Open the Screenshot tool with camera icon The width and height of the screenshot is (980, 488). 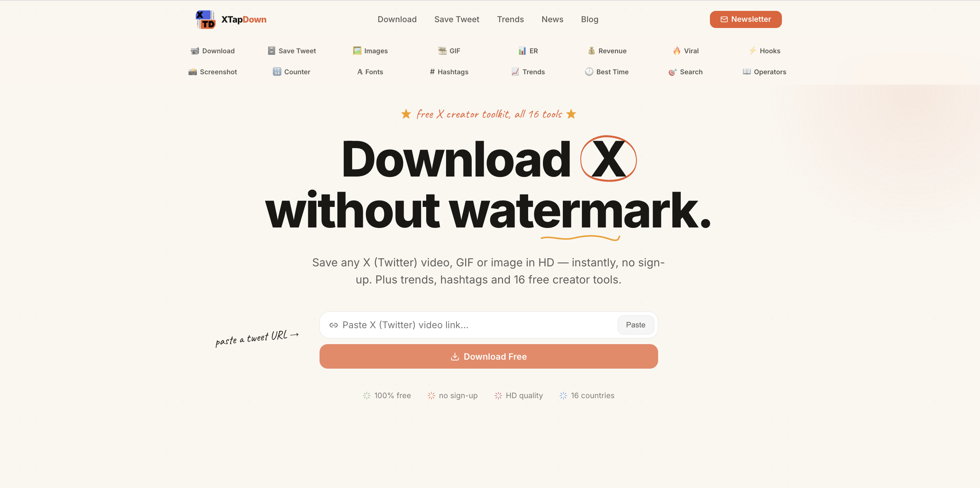tap(213, 72)
